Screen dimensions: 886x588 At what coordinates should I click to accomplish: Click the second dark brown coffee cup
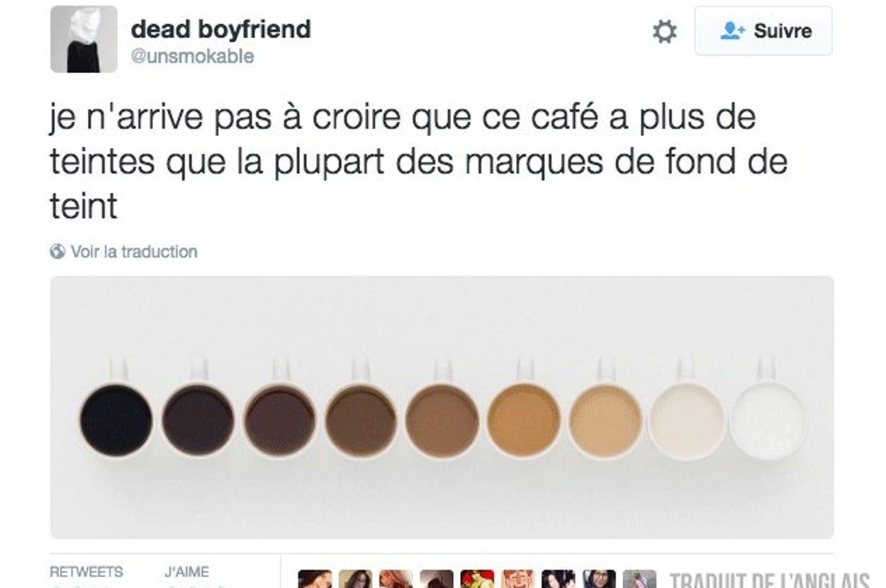click(197, 419)
